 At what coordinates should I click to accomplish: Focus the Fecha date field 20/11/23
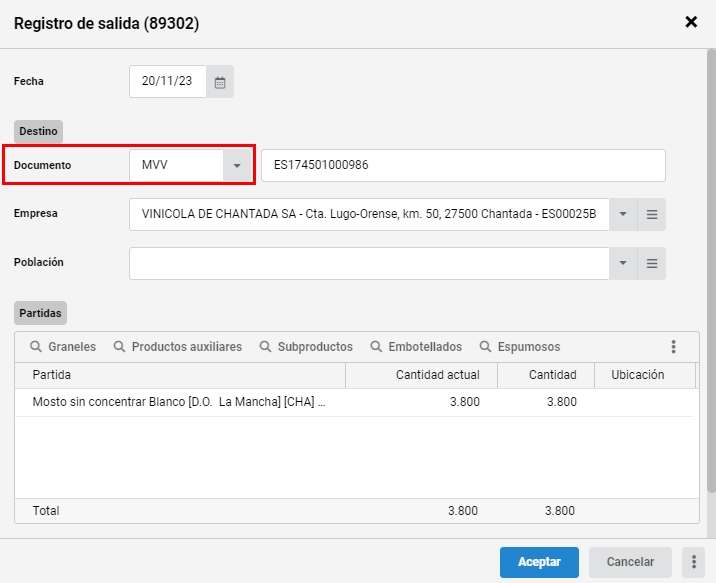[x=168, y=82]
